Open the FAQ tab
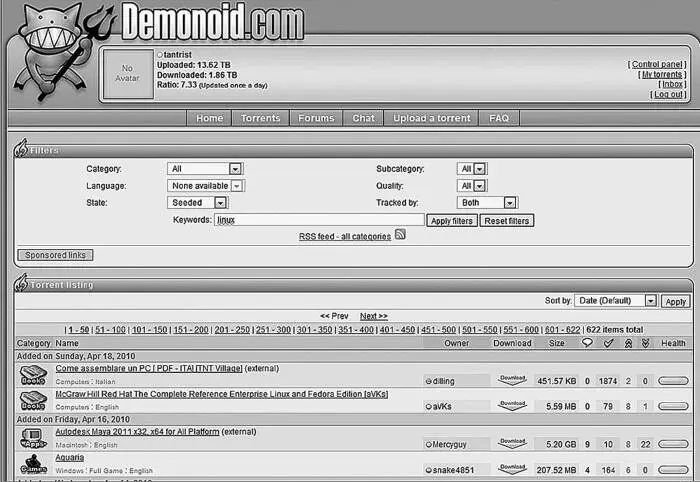 tap(499, 118)
